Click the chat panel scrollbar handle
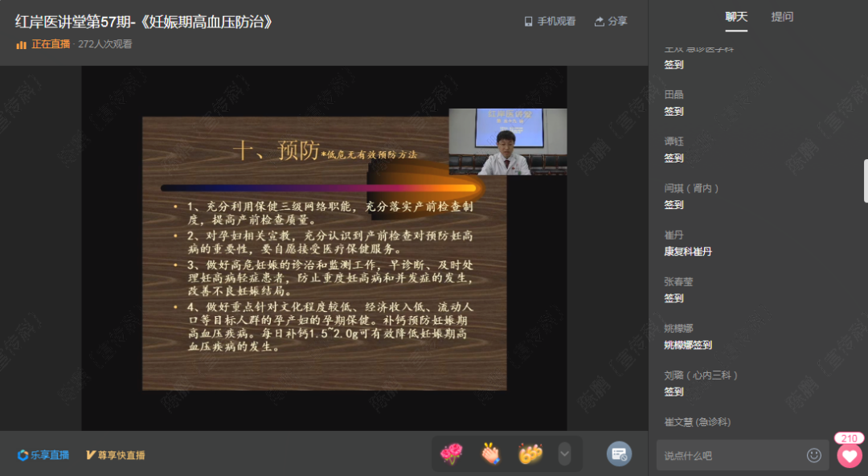The width and height of the screenshot is (868, 476). click(x=865, y=181)
